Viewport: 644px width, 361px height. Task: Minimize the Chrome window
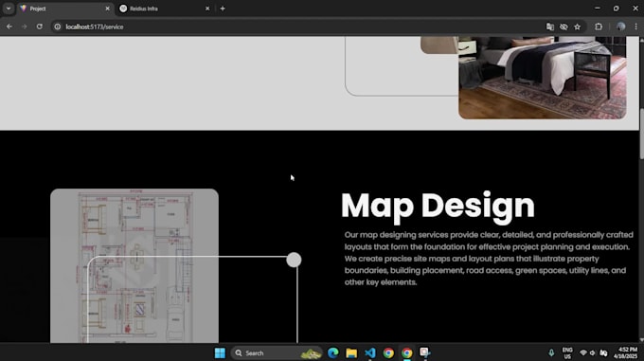click(598, 9)
